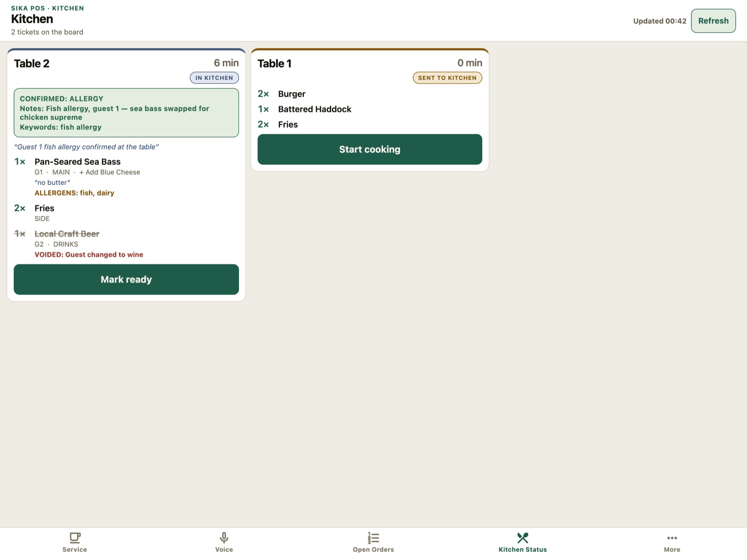Click the 0 min timer on Table 1
The width and height of the screenshot is (747, 560).
(x=470, y=63)
